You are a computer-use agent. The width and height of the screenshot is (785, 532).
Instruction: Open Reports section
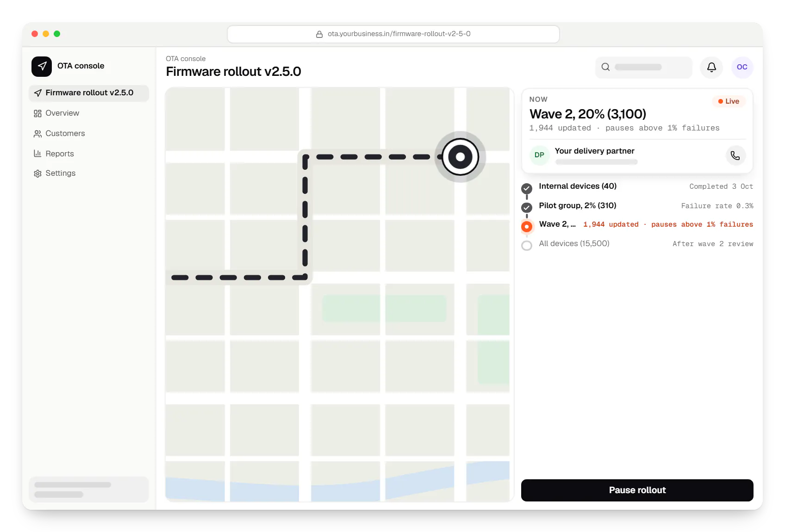[x=89, y=154]
